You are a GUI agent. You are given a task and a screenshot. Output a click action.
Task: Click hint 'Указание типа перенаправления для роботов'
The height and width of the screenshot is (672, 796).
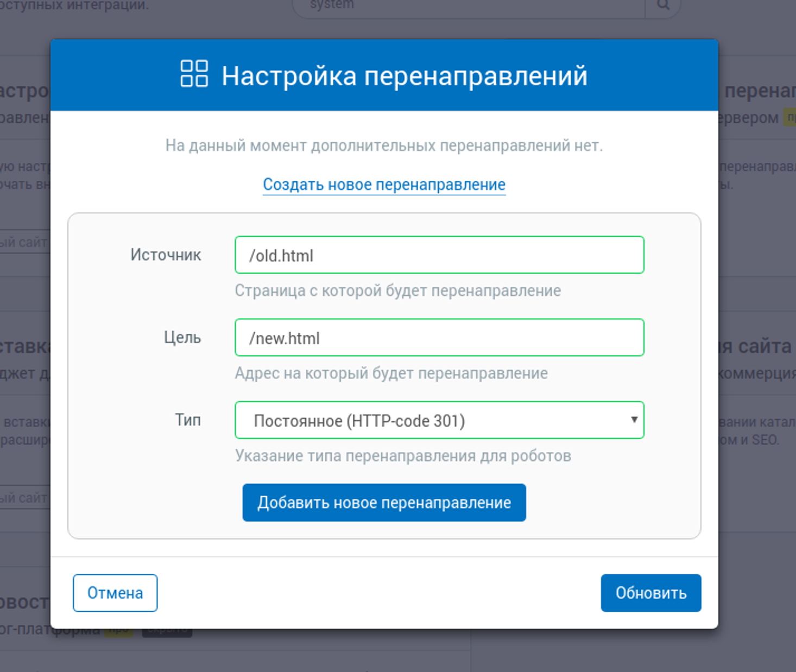(x=403, y=455)
